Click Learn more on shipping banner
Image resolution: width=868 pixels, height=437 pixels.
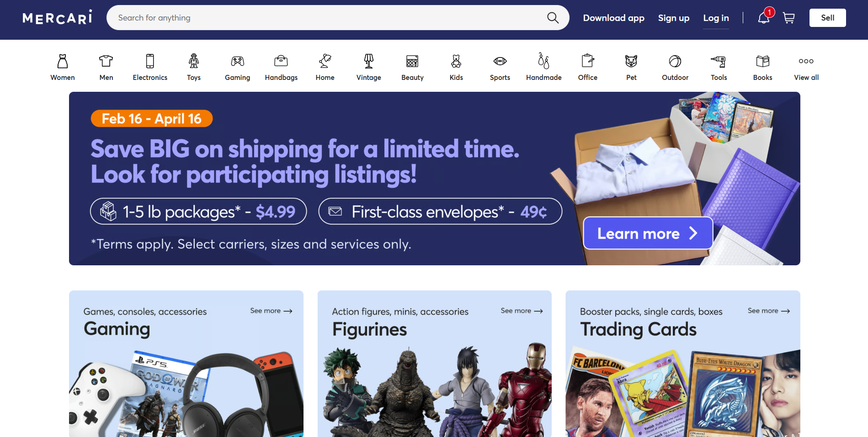[x=648, y=233]
